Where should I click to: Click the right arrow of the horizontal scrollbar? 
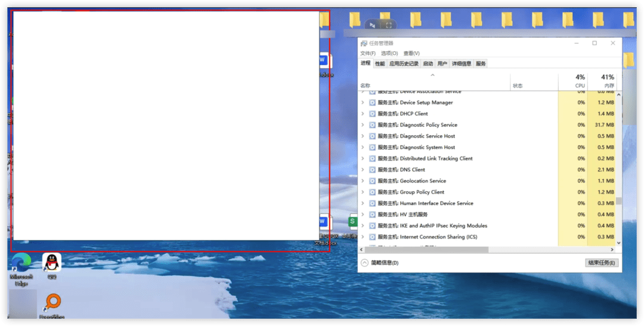[612, 250]
